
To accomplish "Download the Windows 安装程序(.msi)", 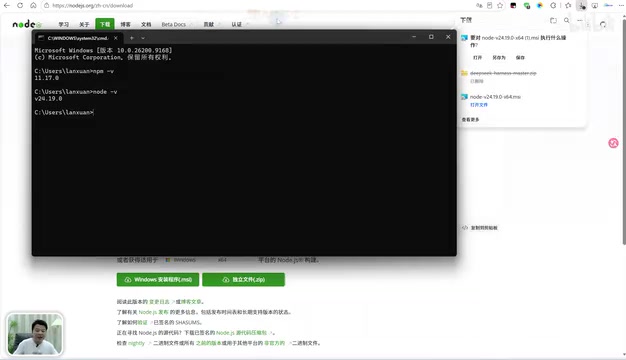I will point(158,279).
